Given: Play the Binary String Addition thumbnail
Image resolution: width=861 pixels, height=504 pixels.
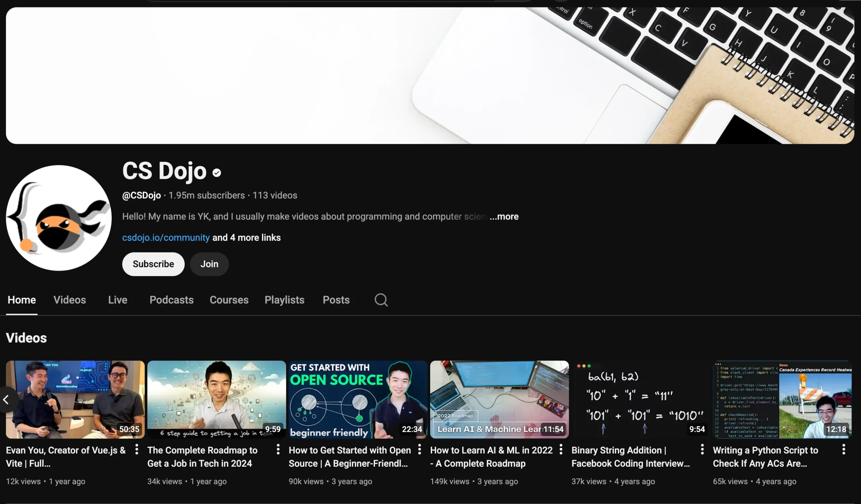Looking at the screenshot, I should (640, 399).
